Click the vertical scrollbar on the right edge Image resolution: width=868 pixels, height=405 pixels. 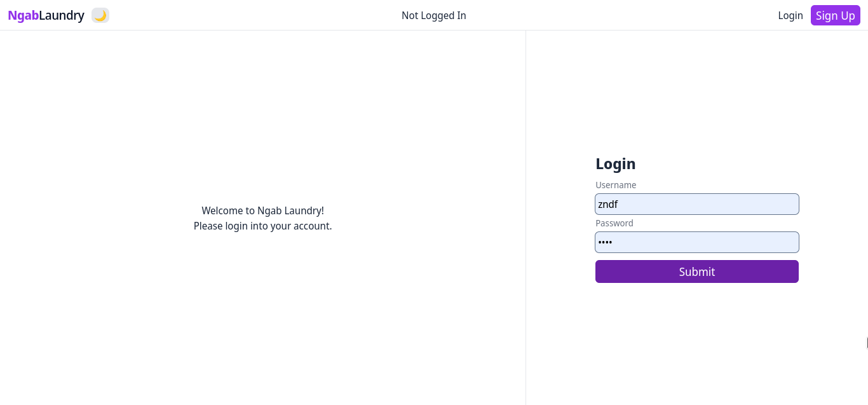865,342
